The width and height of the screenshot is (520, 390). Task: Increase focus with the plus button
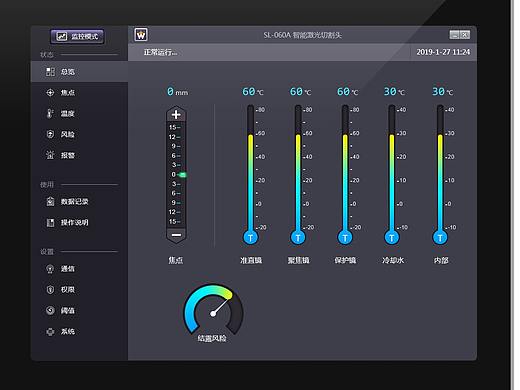tap(176, 114)
